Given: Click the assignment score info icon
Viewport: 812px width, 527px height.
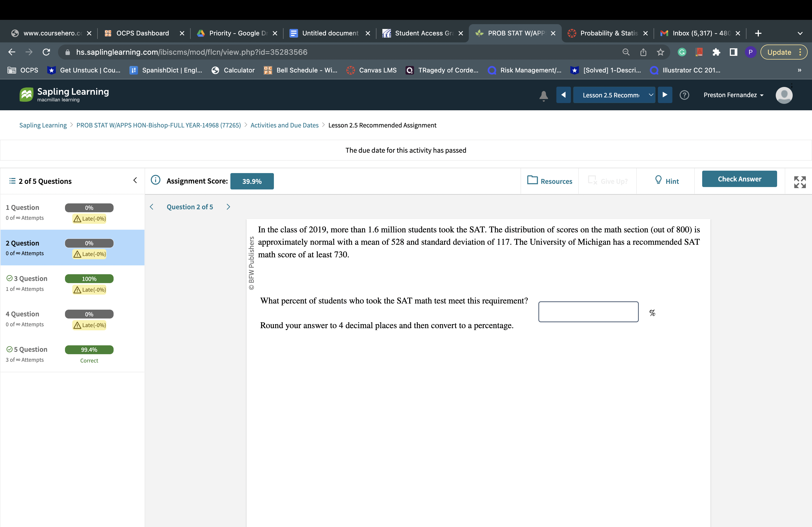Looking at the screenshot, I should [155, 180].
